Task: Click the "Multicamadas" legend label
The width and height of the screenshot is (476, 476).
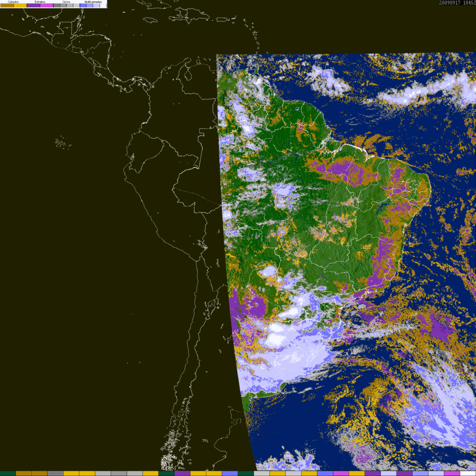Action: point(93,2)
